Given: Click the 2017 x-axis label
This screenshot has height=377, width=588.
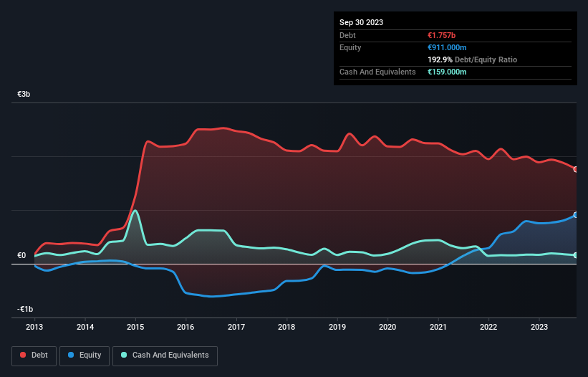Looking at the screenshot, I should 236,327.
